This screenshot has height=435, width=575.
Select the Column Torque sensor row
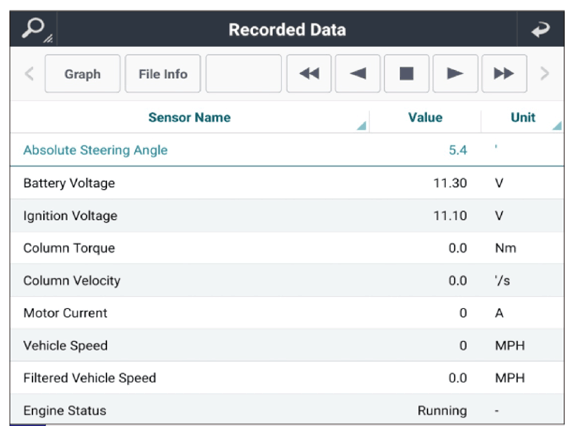click(x=287, y=248)
